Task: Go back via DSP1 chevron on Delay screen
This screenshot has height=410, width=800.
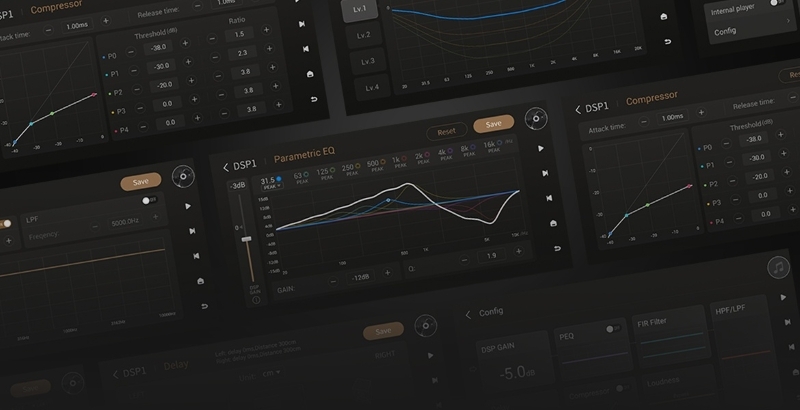Action: pyautogui.click(x=115, y=375)
